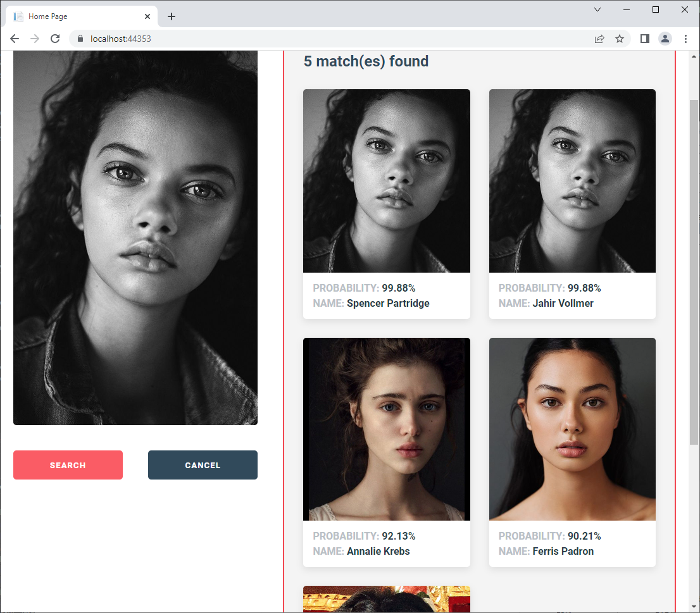Image resolution: width=700 pixels, height=613 pixels.
Task: Go back to the previous page
Action: click(x=15, y=39)
